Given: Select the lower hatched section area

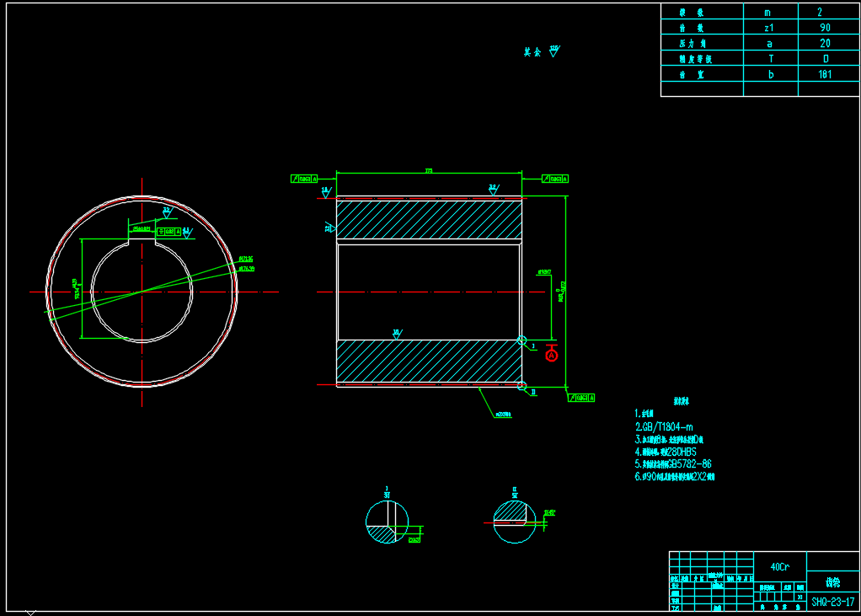Looking at the screenshot, I should click(x=429, y=361).
